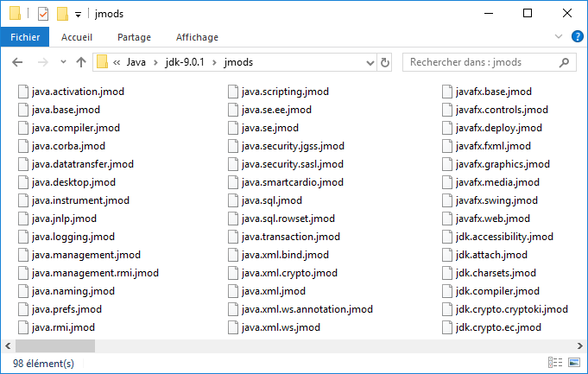The image size is (588, 374).
Task: Click the horizontal scrollbar thumb
Action: [x=55, y=345]
